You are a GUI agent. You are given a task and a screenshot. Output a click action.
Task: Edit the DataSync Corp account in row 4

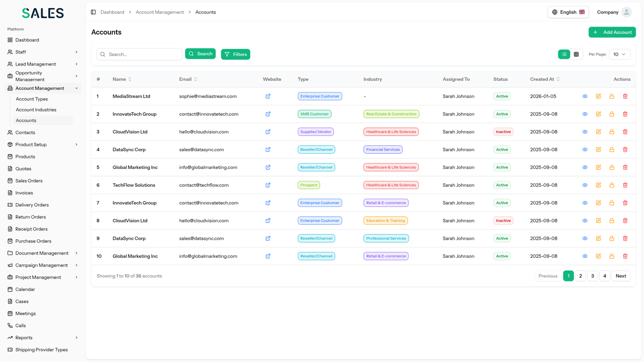point(598,150)
